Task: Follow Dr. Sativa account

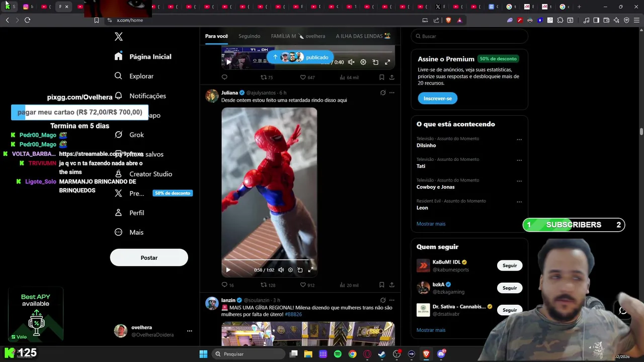Action: pyautogui.click(x=510, y=310)
